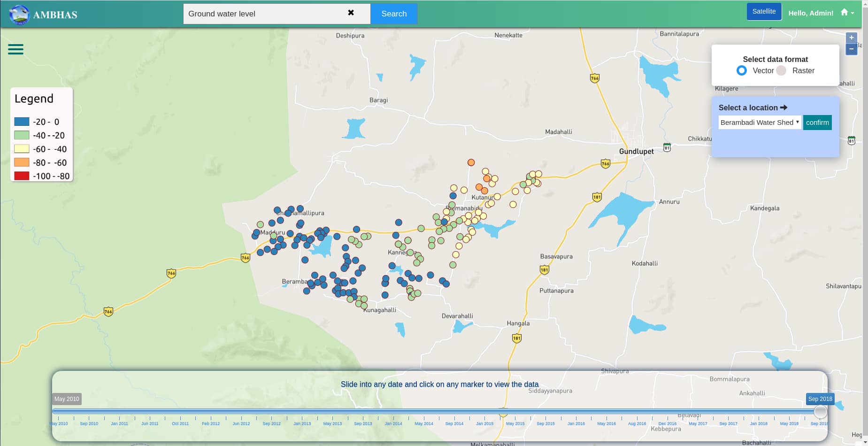Viewport: 868px width, 446px height.
Task: Click the AMBHAS logo icon
Action: (19, 15)
